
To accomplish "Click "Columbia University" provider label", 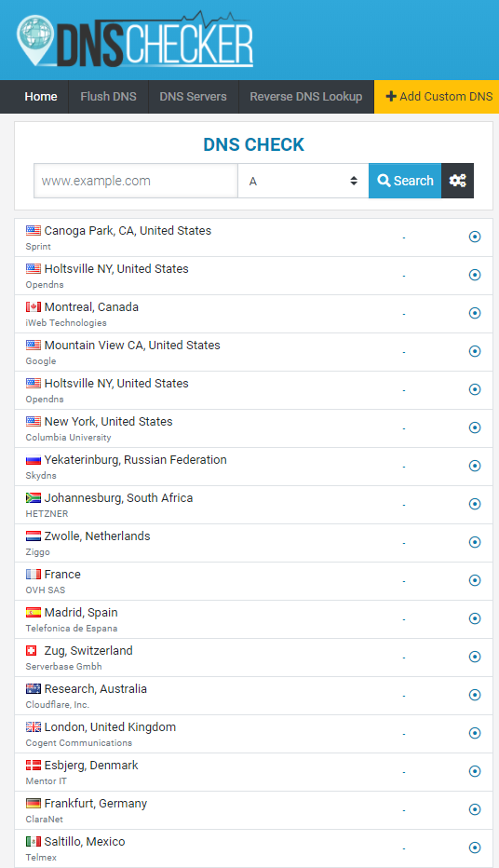I will pos(68,438).
